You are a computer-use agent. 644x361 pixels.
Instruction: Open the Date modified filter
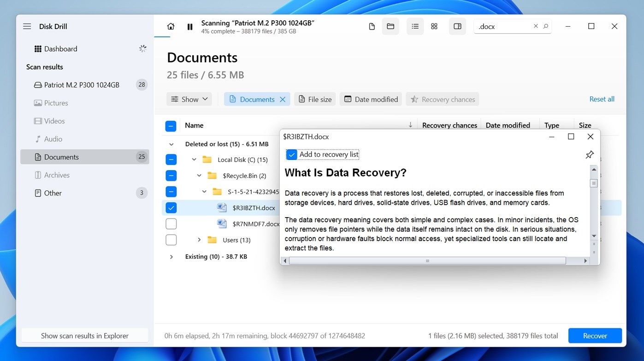click(x=371, y=99)
